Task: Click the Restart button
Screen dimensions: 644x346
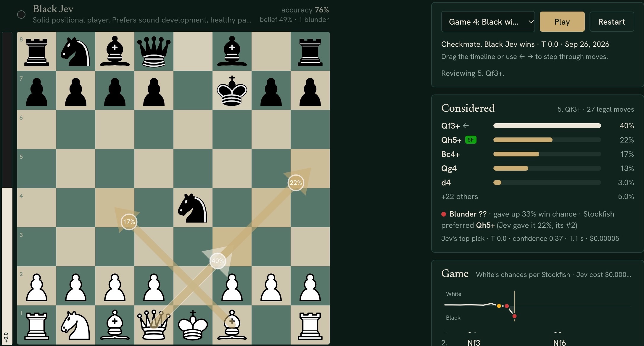Action: (611, 22)
